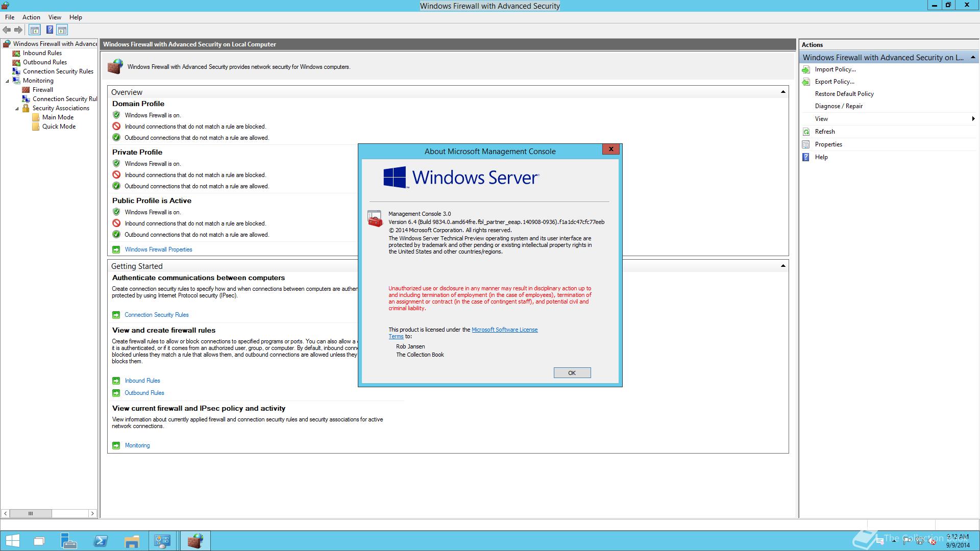The width and height of the screenshot is (980, 551).
Task: Collapse the Security Associations tree node
Action: (17, 109)
